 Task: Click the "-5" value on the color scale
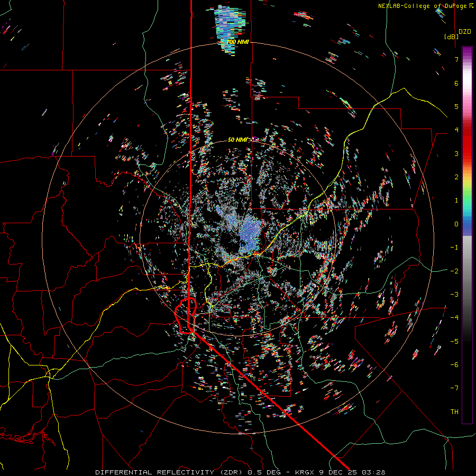pyautogui.click(x=454, y=342)
